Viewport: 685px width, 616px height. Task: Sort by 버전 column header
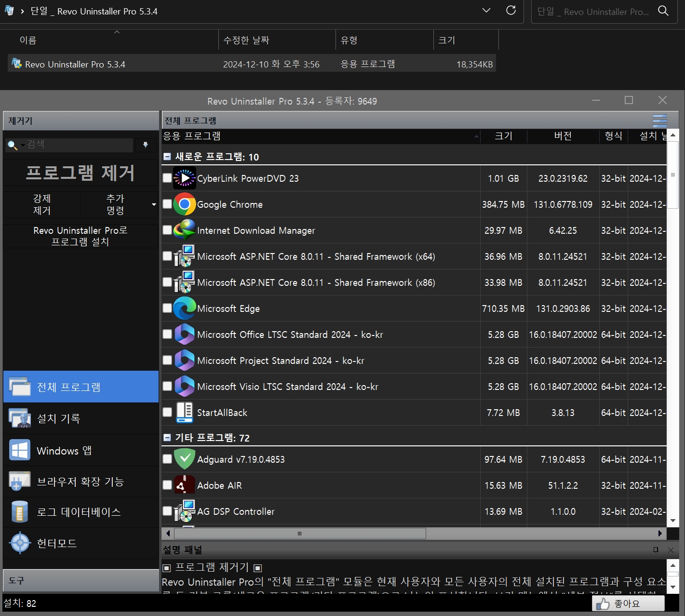(563, 136)
